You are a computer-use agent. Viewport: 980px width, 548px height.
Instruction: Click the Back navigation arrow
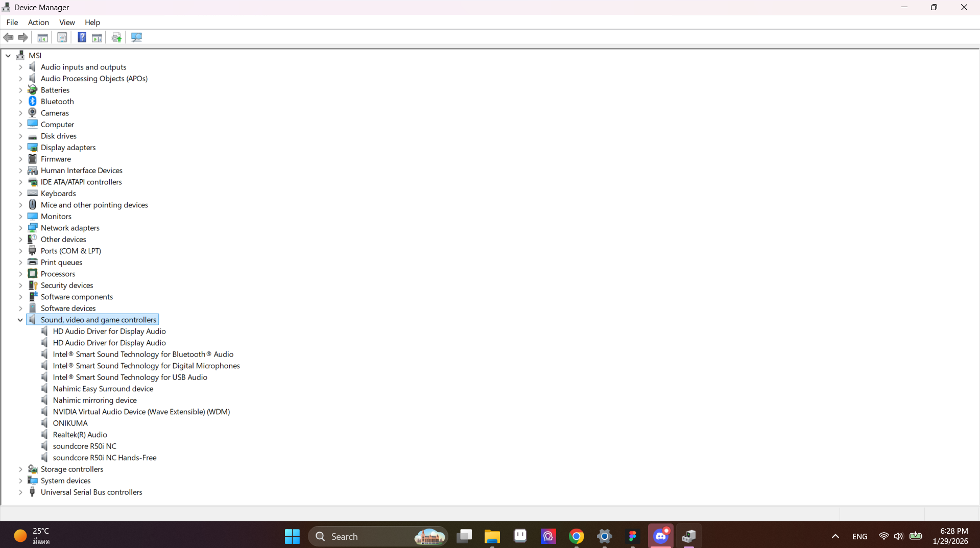click(x=8, y=37)
